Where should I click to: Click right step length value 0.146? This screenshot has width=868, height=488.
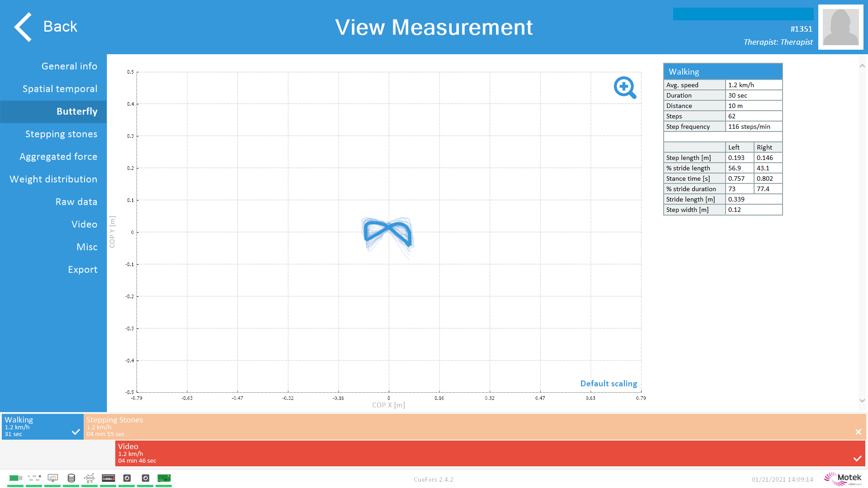(x=768, y=158)
